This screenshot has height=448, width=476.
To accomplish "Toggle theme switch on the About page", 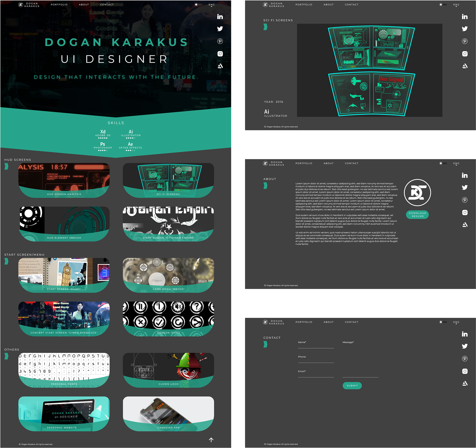I will [x=443, y=163].
